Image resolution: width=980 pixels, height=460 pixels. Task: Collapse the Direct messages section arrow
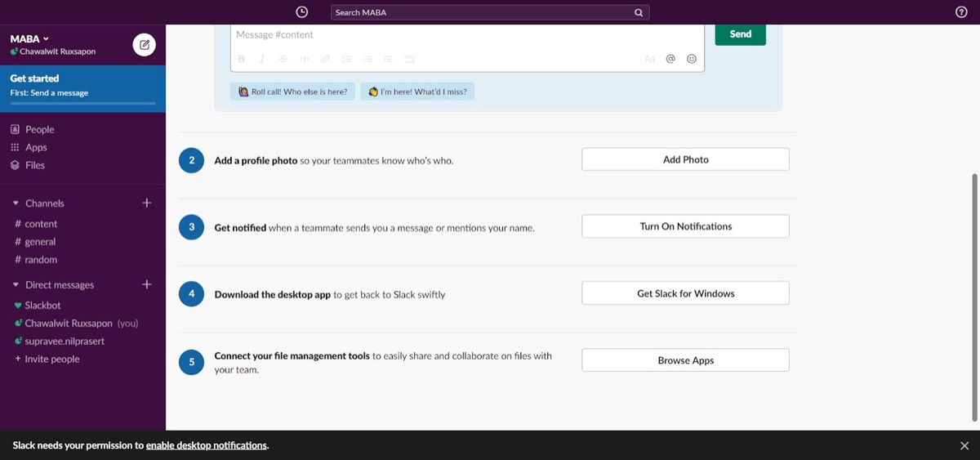click(x=16, y=285)
